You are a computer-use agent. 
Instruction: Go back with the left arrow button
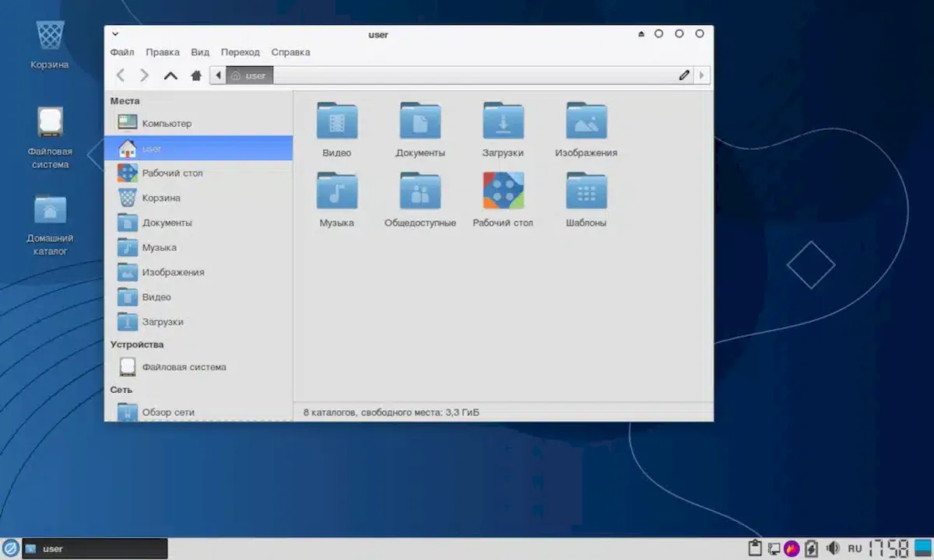click(121, 75)
